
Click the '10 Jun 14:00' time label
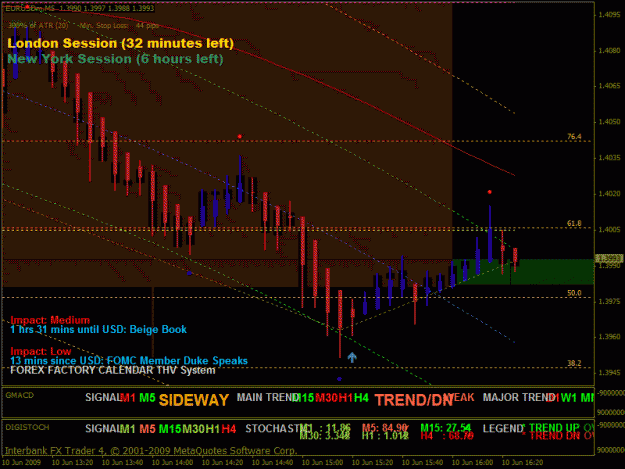[x=173, y=462]
